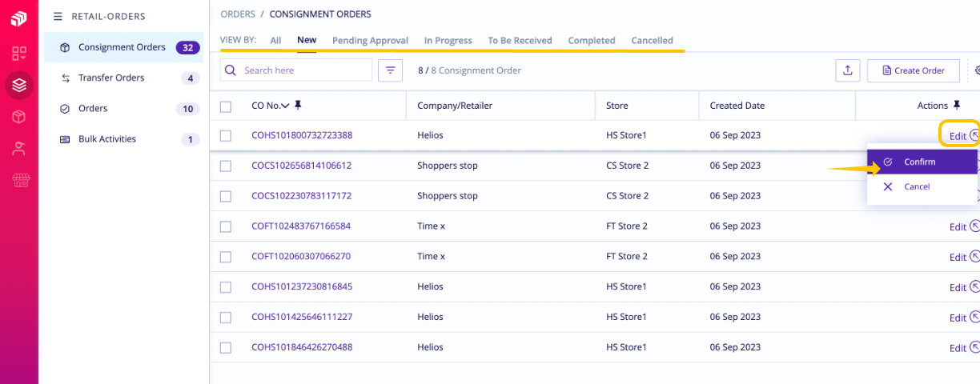Expand actions arrow for COHS101846426270488 row

click(974, 348)
